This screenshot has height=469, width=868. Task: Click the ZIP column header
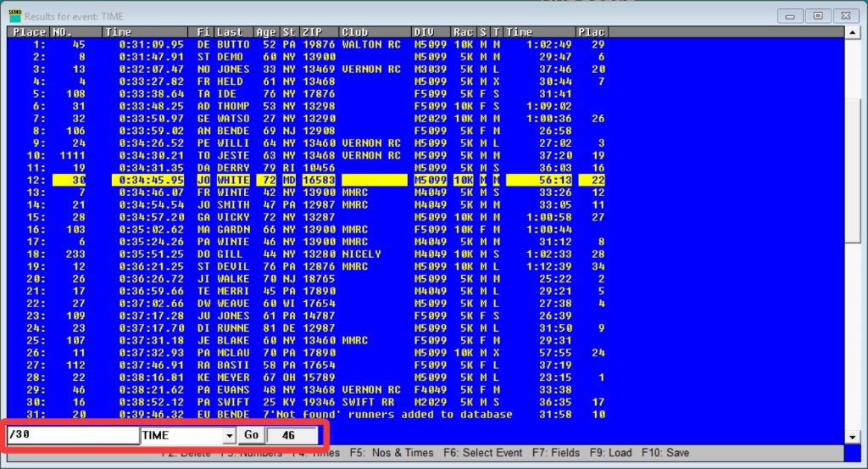tap(319, 32)
